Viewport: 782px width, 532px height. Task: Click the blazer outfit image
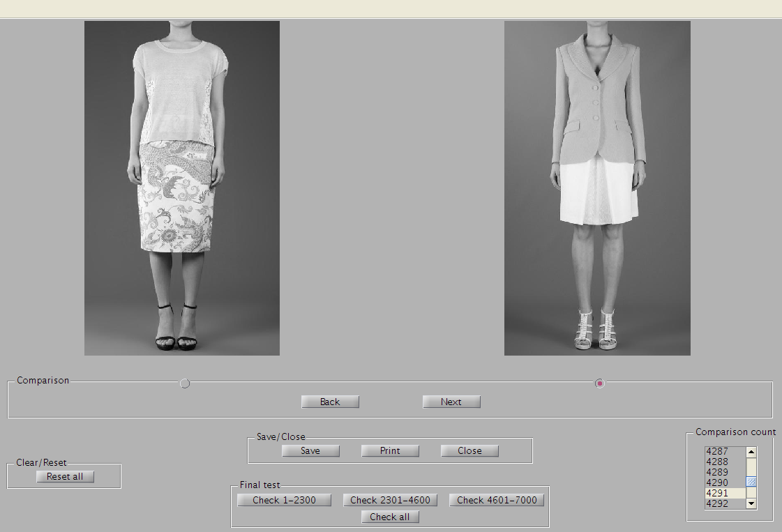pos(597,188)
